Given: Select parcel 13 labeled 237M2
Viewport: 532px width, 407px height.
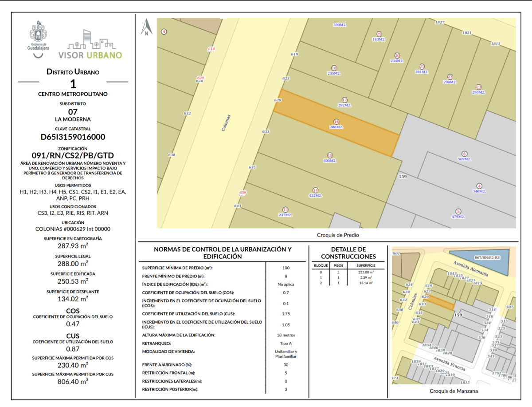Looking at the screenshot, I should (x=285, y=212).
